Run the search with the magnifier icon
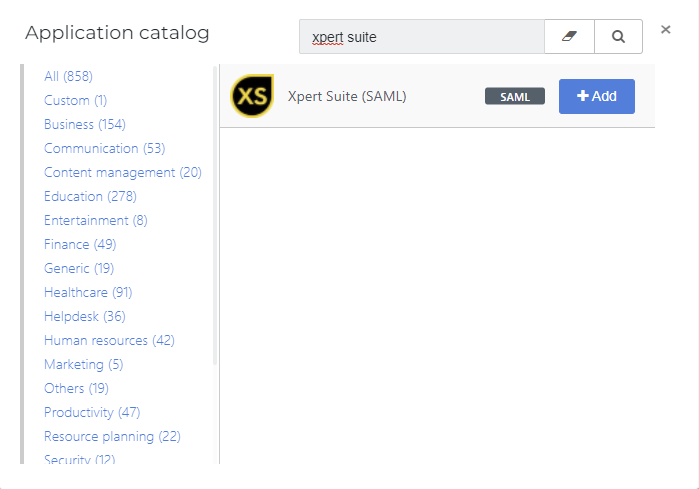Viewport: 699px width, 489px height. click(x=618, y=37)
